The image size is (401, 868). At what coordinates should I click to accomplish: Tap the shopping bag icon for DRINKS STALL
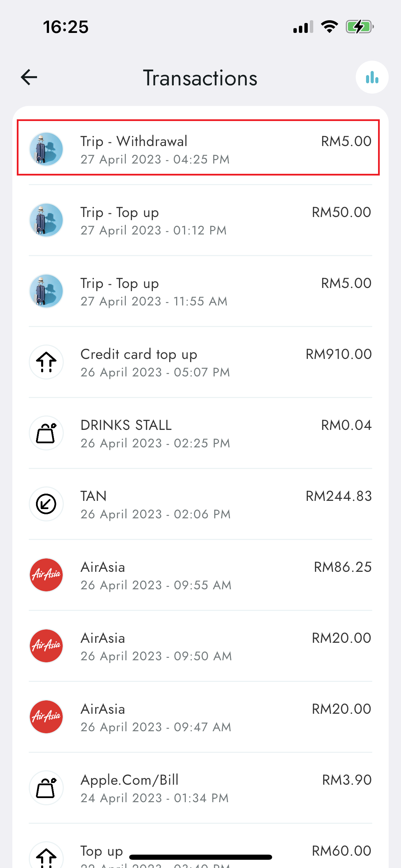point(46,433)
